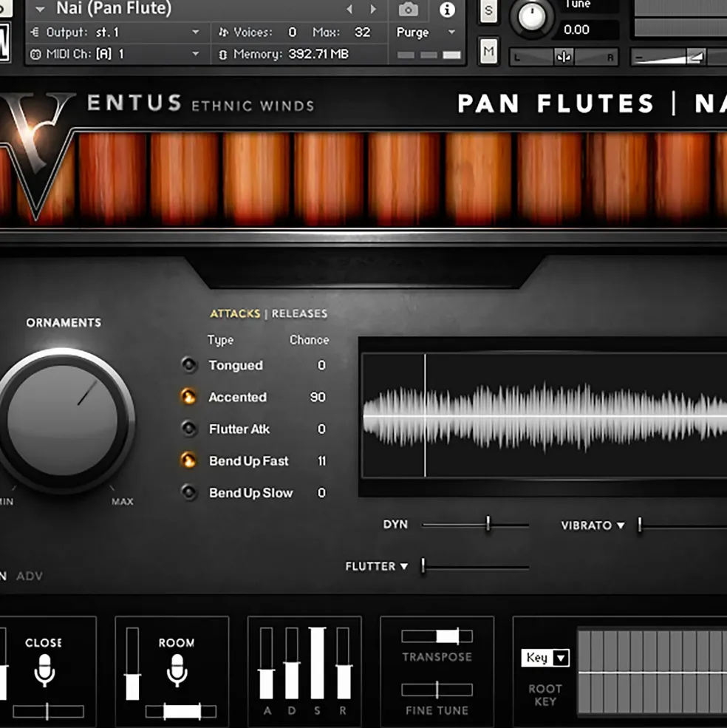The image size is (727, 728).
Task: Adjust the Attack (A) envelope fader
Action: coord(266,663)
